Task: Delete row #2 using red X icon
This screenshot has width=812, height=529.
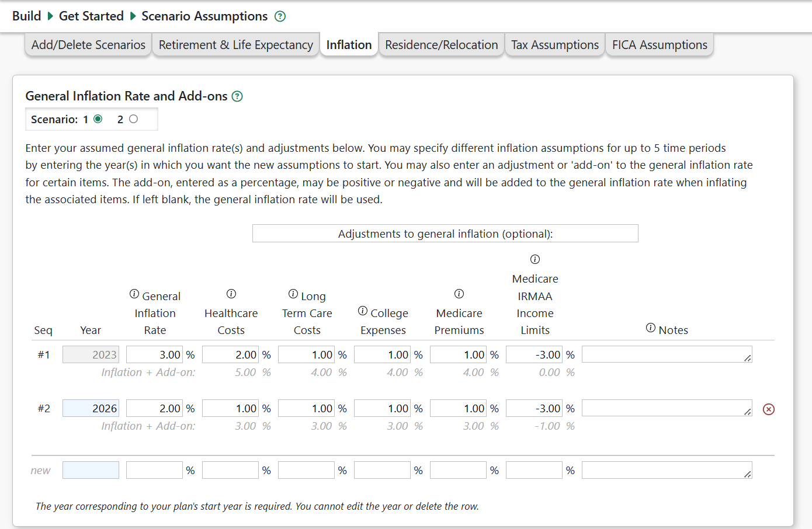Action: 769,409
